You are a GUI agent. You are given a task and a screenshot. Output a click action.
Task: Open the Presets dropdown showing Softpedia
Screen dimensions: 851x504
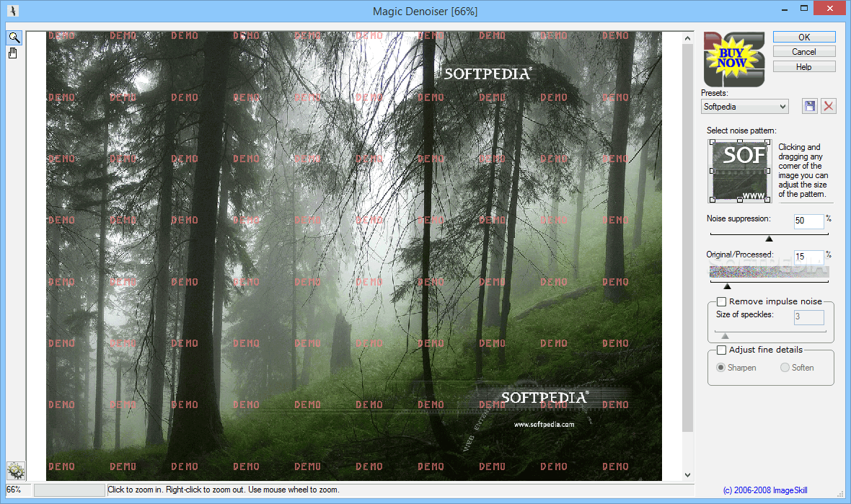tap(744, 107)
